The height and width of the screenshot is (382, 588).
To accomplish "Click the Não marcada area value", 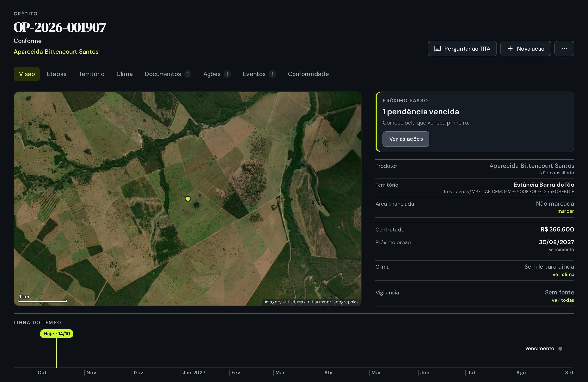I will 555,204.
